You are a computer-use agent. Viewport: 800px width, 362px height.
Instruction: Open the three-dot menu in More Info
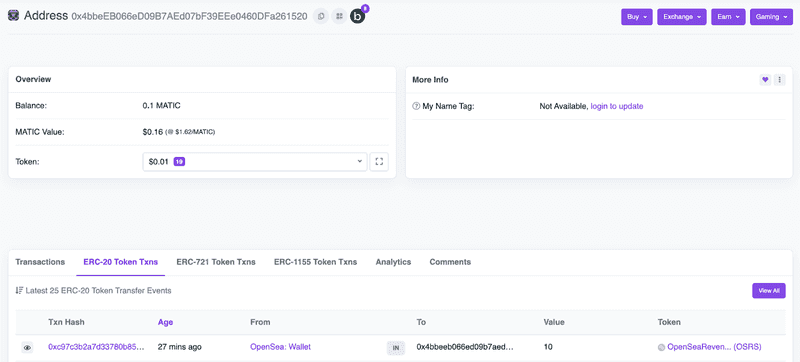click(779, 80)
